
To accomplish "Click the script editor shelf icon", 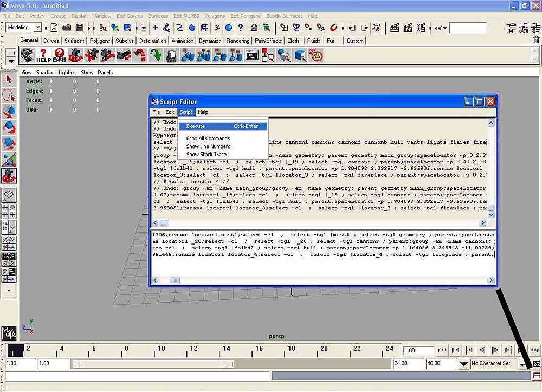I will [x=251, y=55].
